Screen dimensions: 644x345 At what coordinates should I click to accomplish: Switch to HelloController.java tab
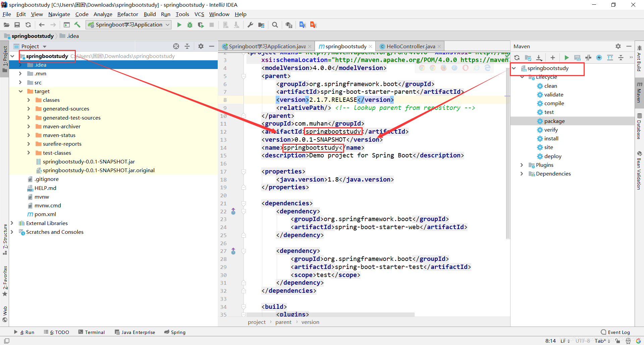(x=411, y=46)
